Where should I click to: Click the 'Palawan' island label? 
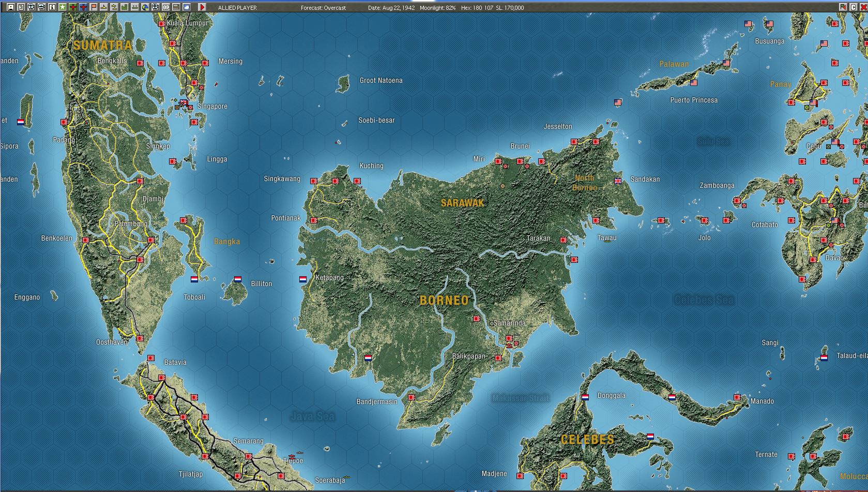pyautogui.click(x=674, y=64)
